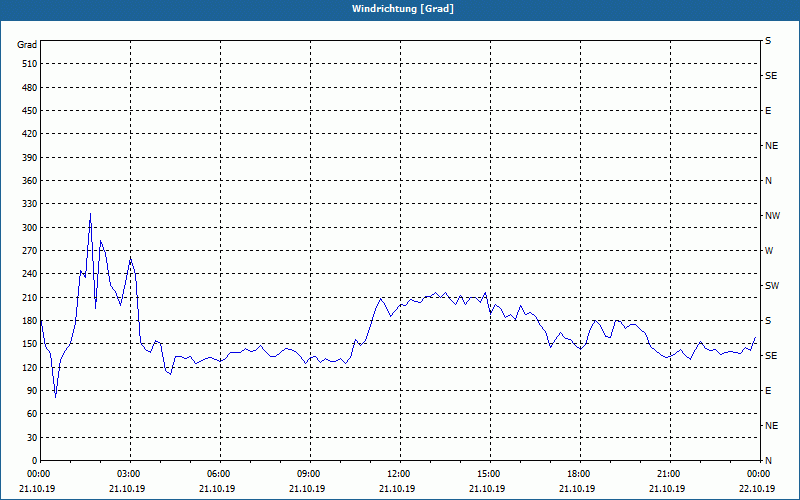Select the 30 y-axis tick label
Screen dimensions: 800x500
32,437
